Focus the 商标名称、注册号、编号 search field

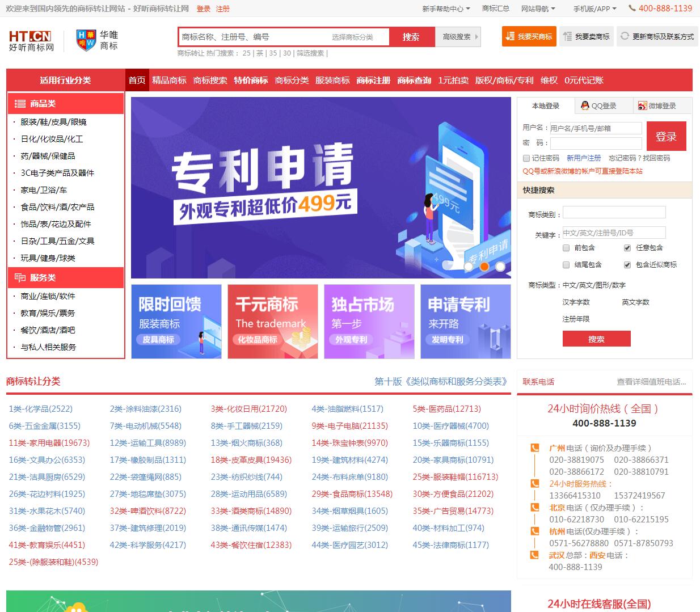pyautogui.click(x=254, y=37)
